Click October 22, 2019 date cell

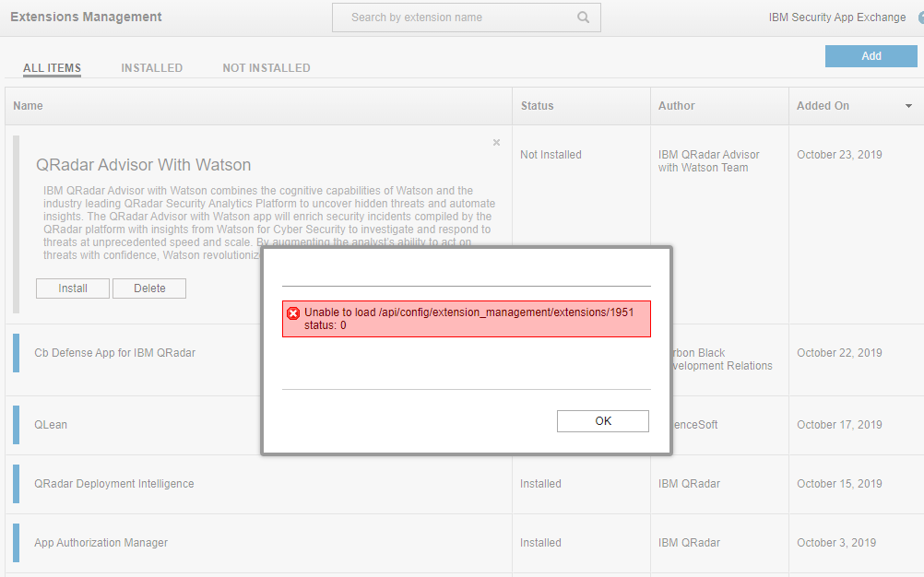(839, 353)
